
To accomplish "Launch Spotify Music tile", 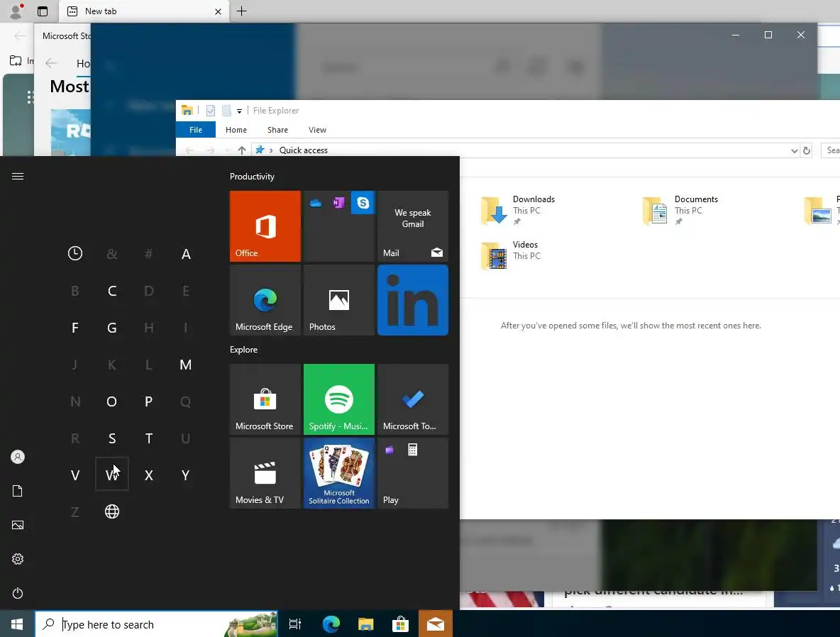I will point(338,399).
